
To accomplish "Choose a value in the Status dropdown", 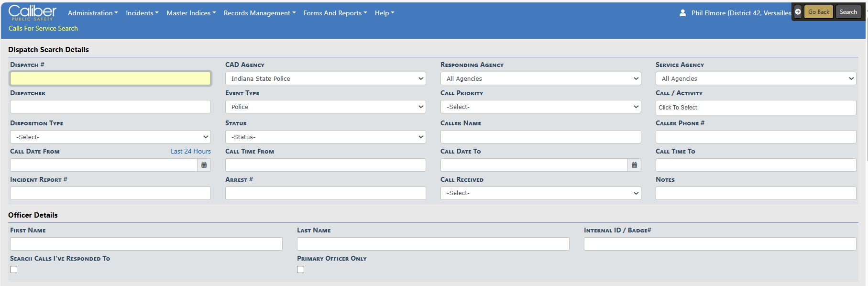I will [325, 137].
